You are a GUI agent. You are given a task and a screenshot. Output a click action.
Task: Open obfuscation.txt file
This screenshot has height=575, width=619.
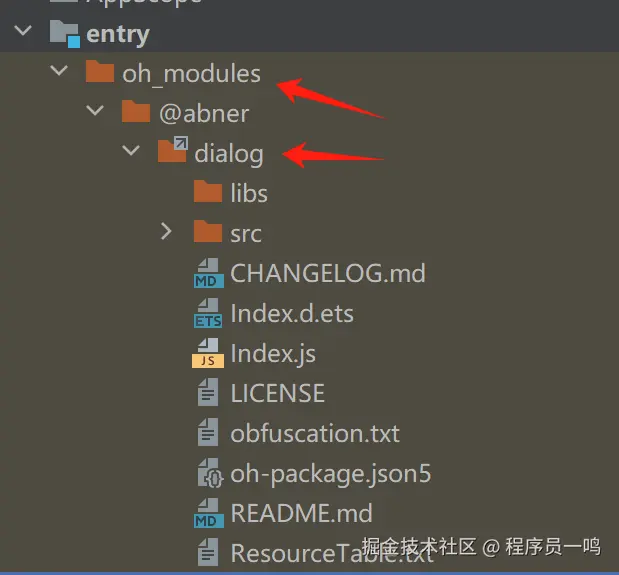point(315,433)
